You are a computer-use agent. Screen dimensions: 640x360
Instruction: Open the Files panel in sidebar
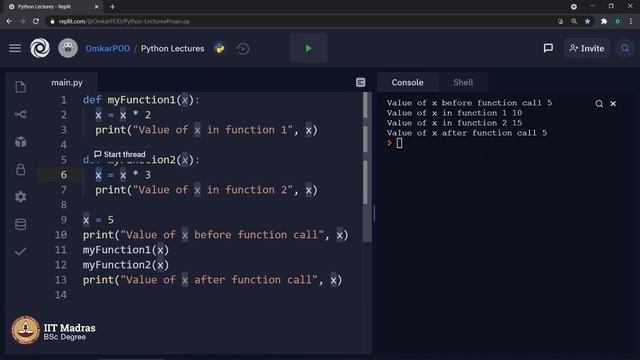point(21,87)
